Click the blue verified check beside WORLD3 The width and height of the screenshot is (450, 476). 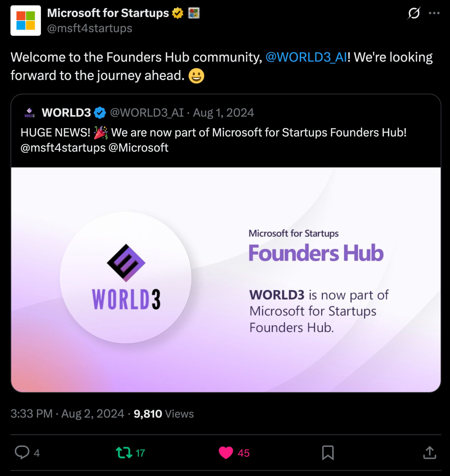coord(100,113)
